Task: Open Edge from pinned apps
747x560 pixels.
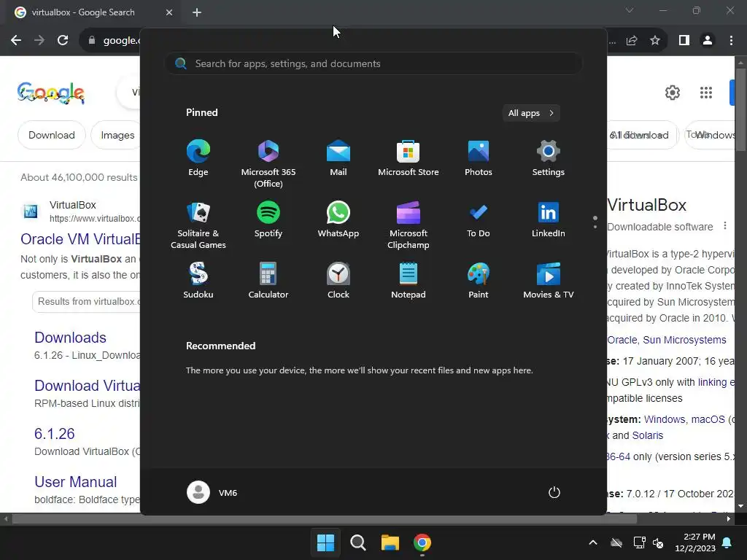Action: click(198, 158)
